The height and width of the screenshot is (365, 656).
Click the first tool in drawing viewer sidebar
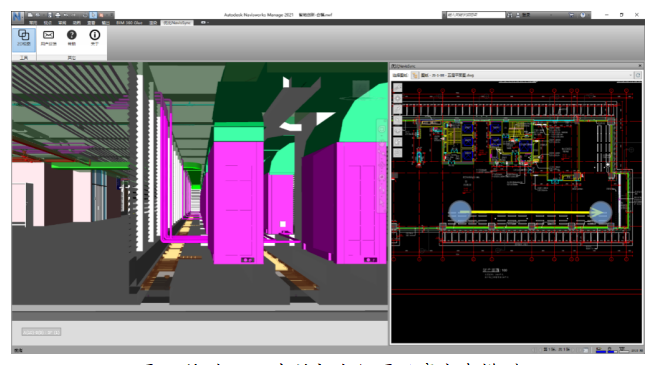click(x=397, y=87)
